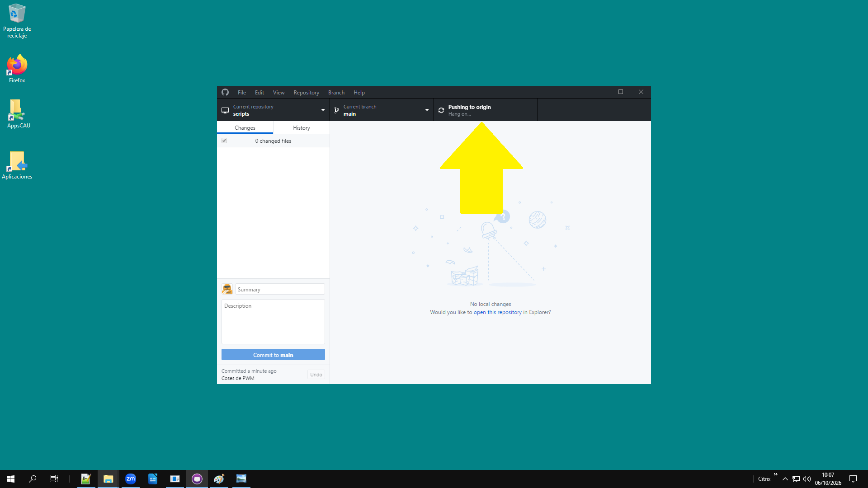This screenshot has width=868, height=488.
Task: Open Zoom from the taskbar
Action: click(131, 479)
